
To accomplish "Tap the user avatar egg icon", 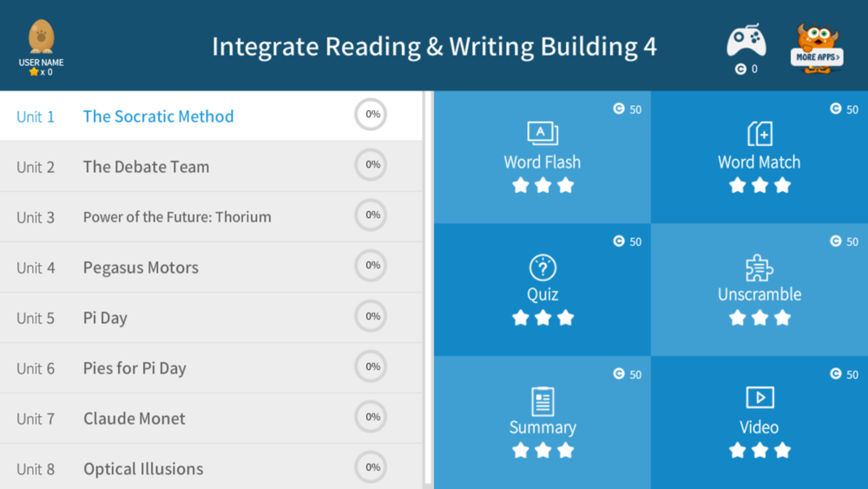I will point(41,36).
